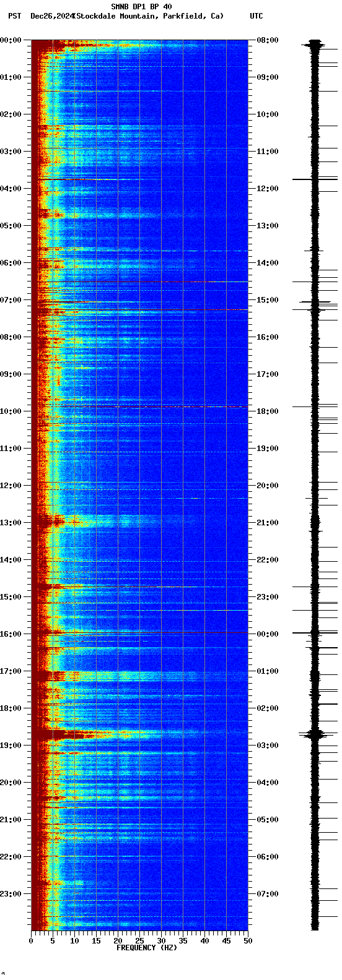Click the 0 Hz frequency tick label
This screenshot has height=980, width=342.
coord(31,941)
